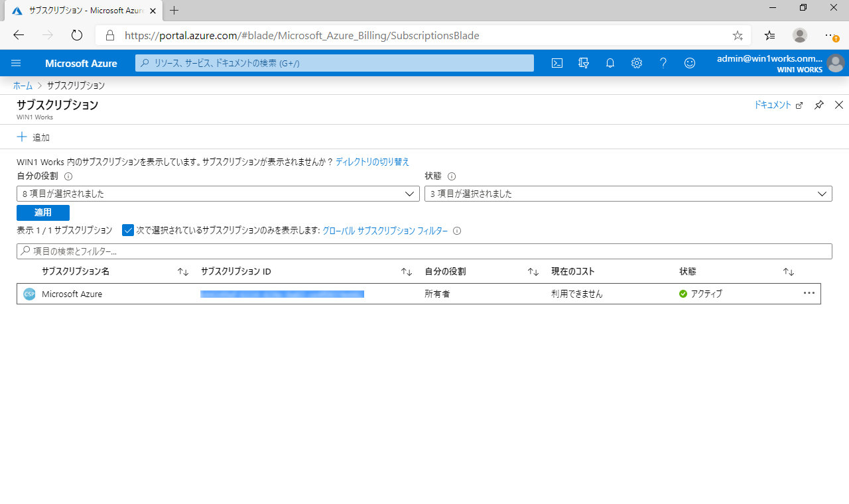Click the 適用 apply button

(43, 213)
